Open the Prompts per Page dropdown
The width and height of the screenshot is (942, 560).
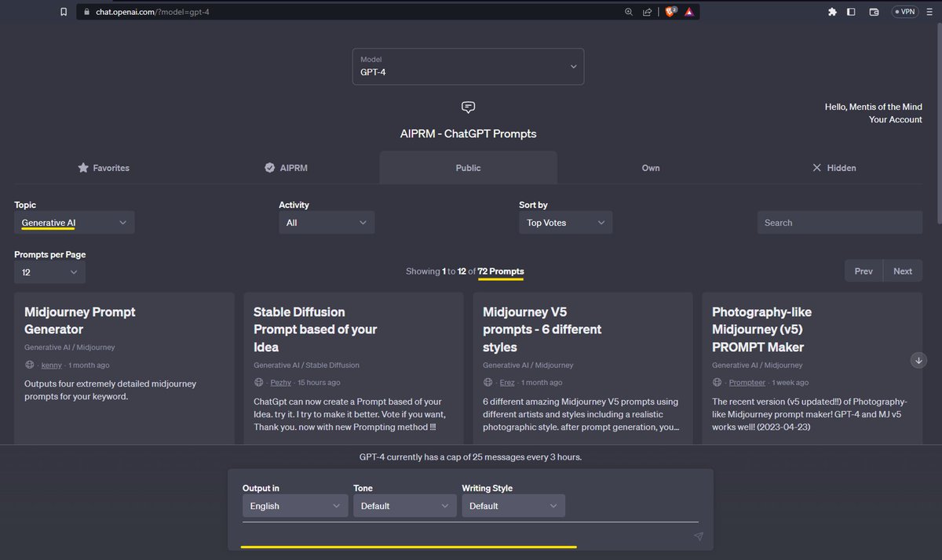(49, 272)
